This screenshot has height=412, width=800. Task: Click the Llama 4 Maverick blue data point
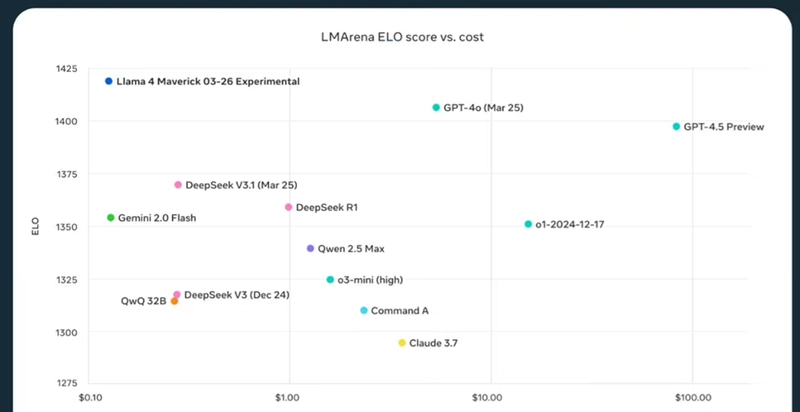click(109, 81)
